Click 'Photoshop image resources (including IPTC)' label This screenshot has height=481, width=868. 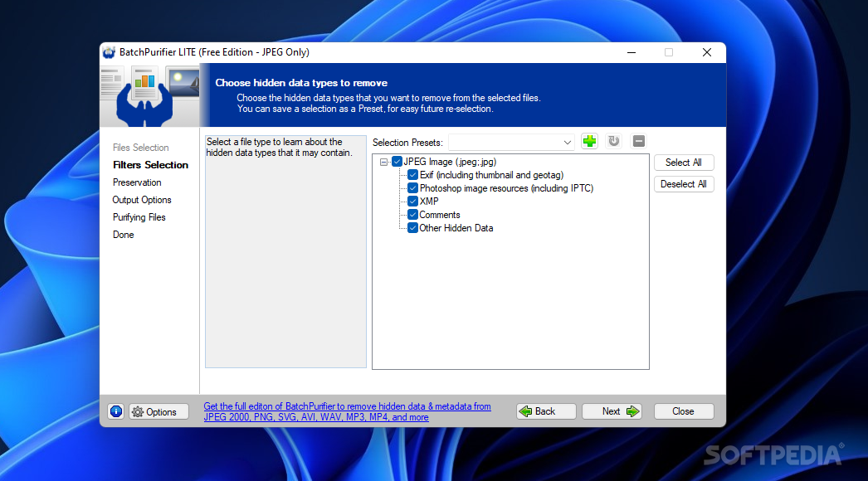point(506,188)
